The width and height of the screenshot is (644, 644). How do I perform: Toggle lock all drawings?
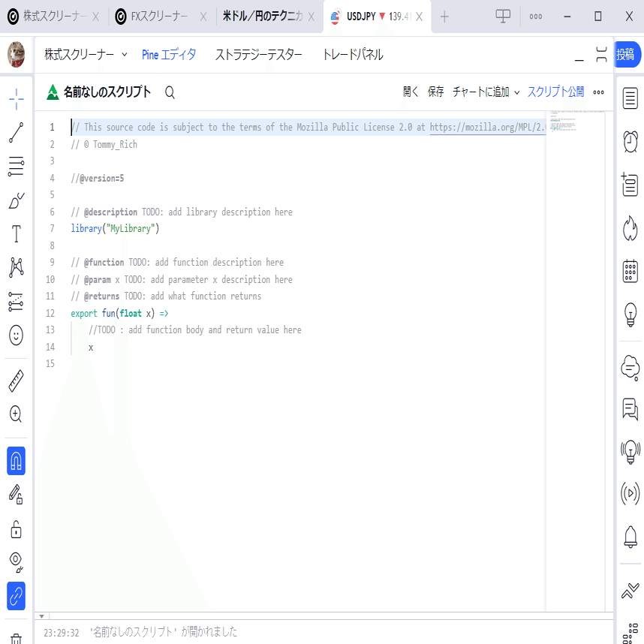(x=16, y=529)
